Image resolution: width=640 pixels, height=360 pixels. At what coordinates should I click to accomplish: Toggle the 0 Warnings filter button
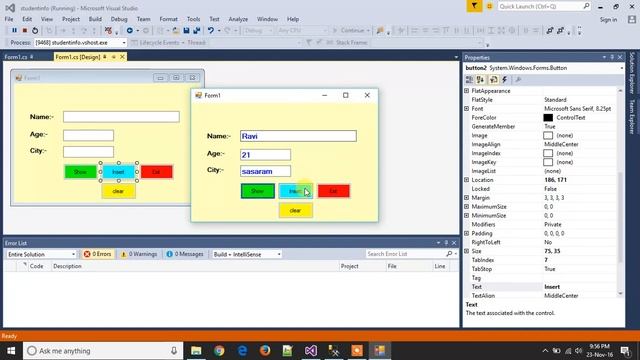[139, 254]
